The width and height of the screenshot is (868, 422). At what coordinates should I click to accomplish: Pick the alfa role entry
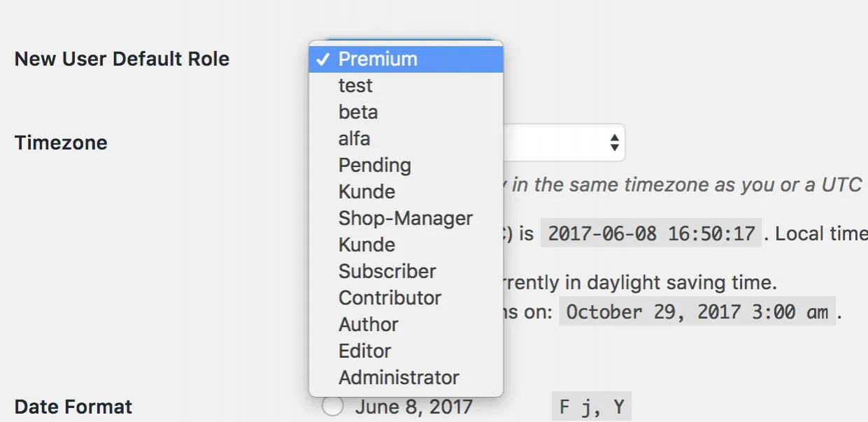[x=406, y=138]
